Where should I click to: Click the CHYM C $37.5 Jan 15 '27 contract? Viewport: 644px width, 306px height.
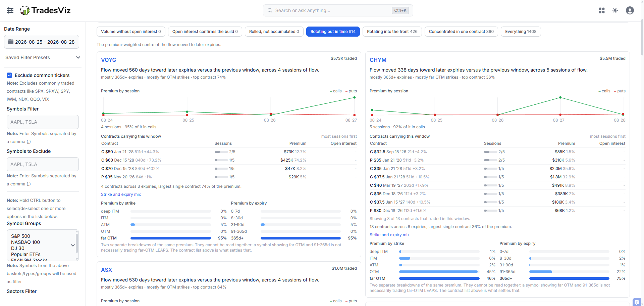tap(400, 202)
